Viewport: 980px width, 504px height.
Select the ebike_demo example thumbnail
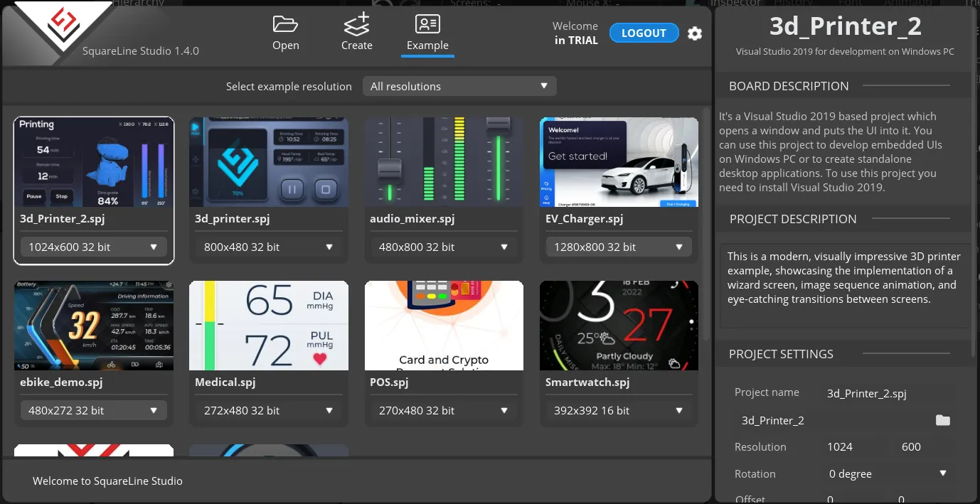point(93,326)
